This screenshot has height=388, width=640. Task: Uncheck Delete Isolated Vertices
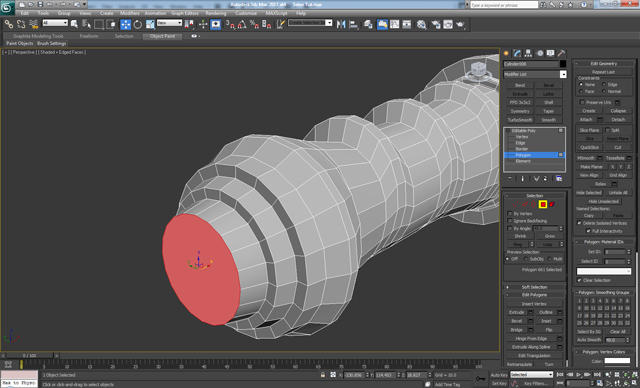click(x=579, y=223)
